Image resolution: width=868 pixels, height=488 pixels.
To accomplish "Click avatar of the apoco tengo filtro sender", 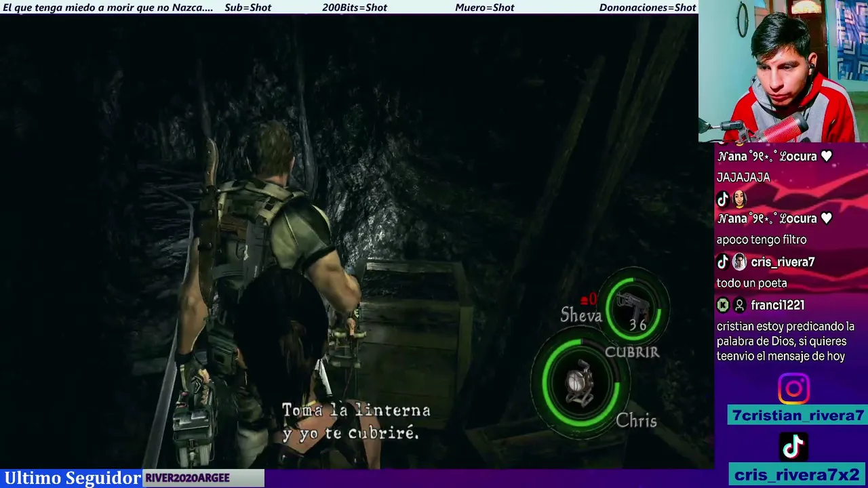I will click(x=738, y=199).
